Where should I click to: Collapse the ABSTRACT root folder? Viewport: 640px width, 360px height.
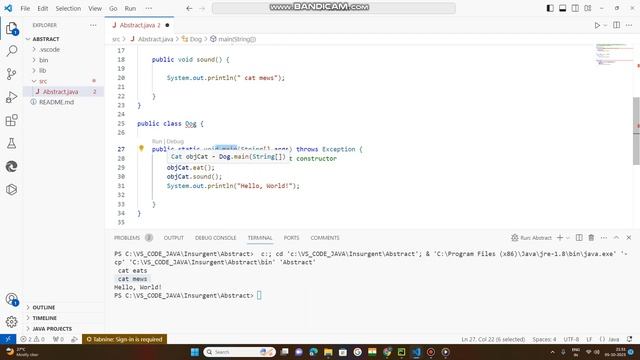46,39
